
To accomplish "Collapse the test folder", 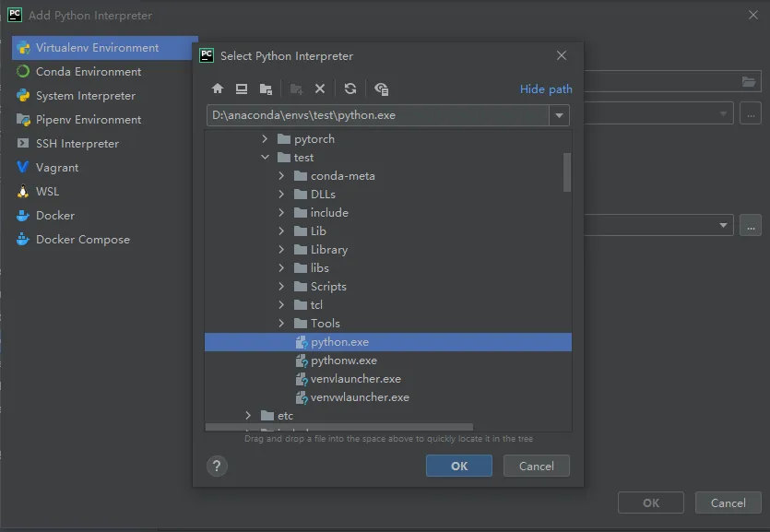I will 266,158.
